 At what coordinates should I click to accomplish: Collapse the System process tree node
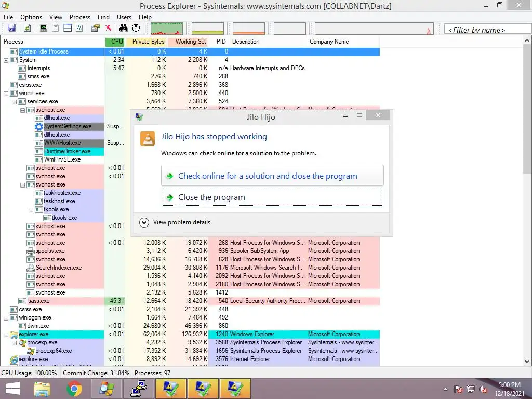pyautogui.click(x=6, y=60)
